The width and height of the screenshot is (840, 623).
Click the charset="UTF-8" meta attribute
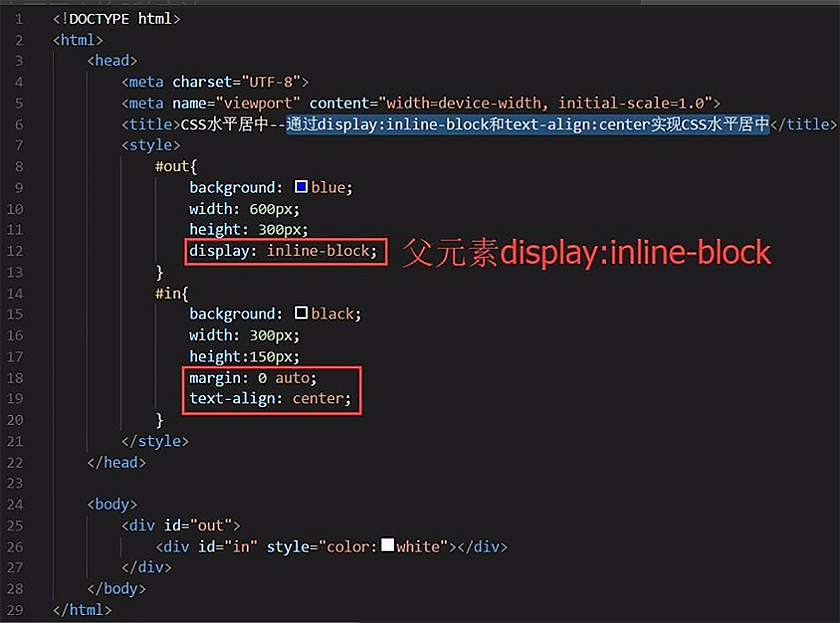tap(236, 82)
